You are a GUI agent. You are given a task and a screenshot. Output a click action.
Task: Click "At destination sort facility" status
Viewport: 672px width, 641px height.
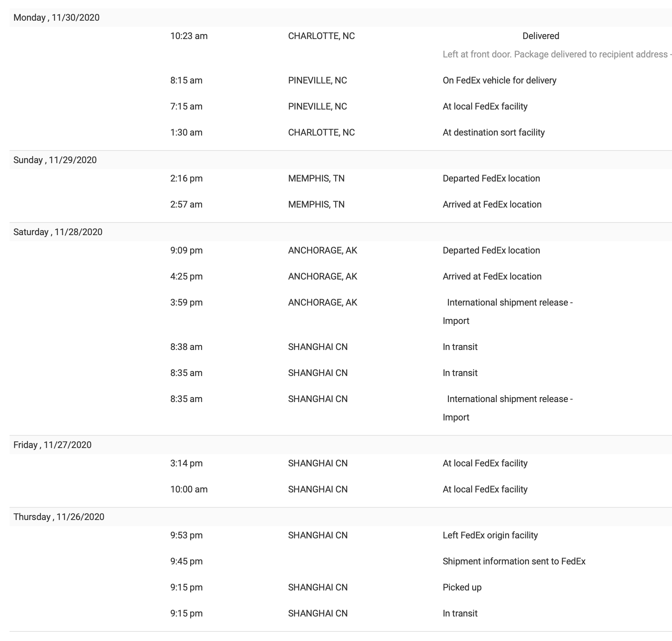pos(493,132)
